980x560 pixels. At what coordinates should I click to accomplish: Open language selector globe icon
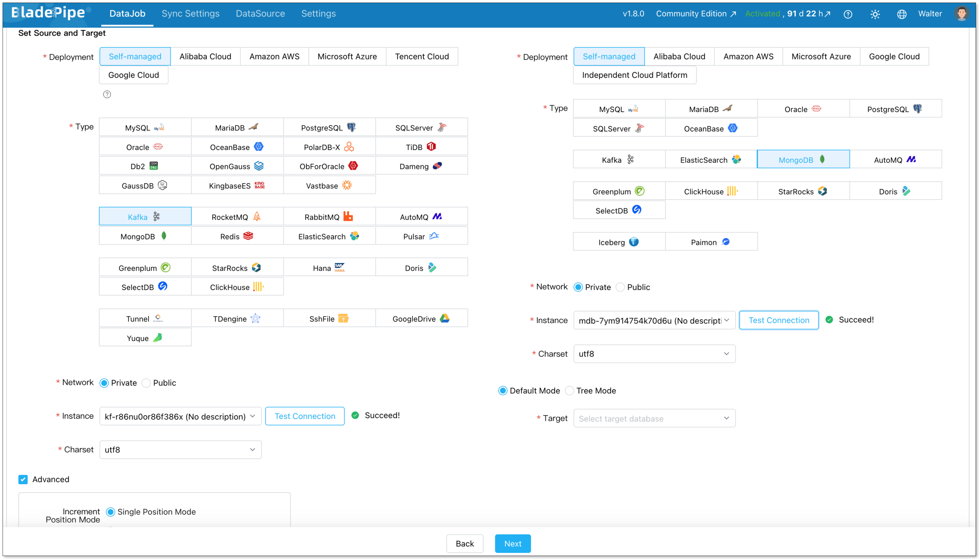coord(901,14)
